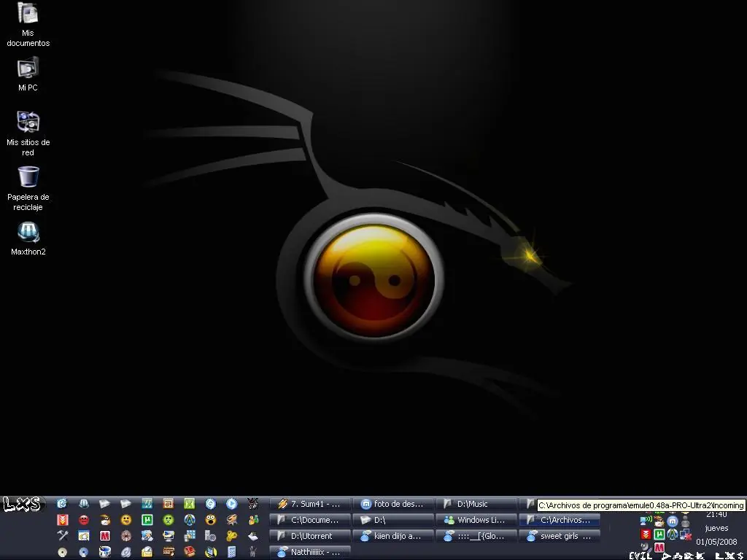Switch to the D:\ folder taskbar button

click(x=393, y=519)
